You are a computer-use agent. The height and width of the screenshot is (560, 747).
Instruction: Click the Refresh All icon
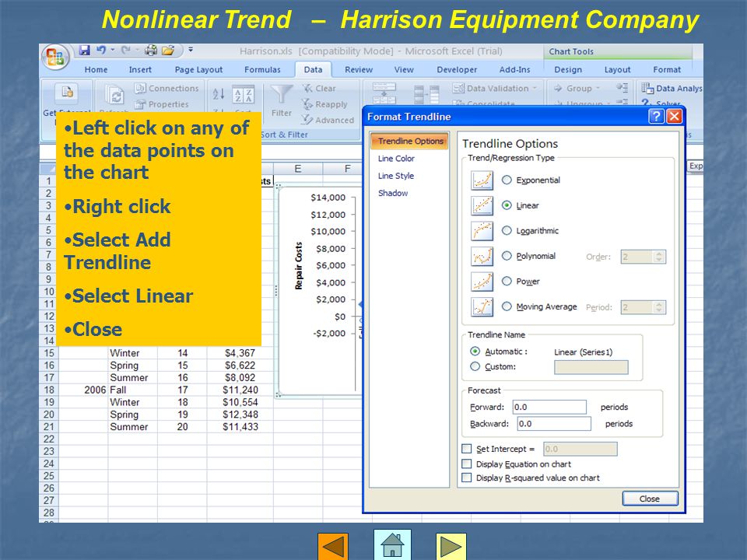point(114,95)
